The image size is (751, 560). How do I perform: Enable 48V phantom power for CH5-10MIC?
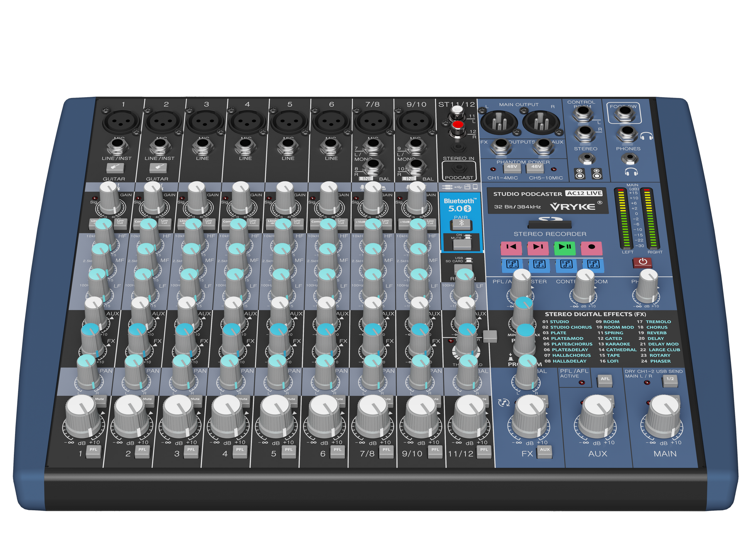536,168
